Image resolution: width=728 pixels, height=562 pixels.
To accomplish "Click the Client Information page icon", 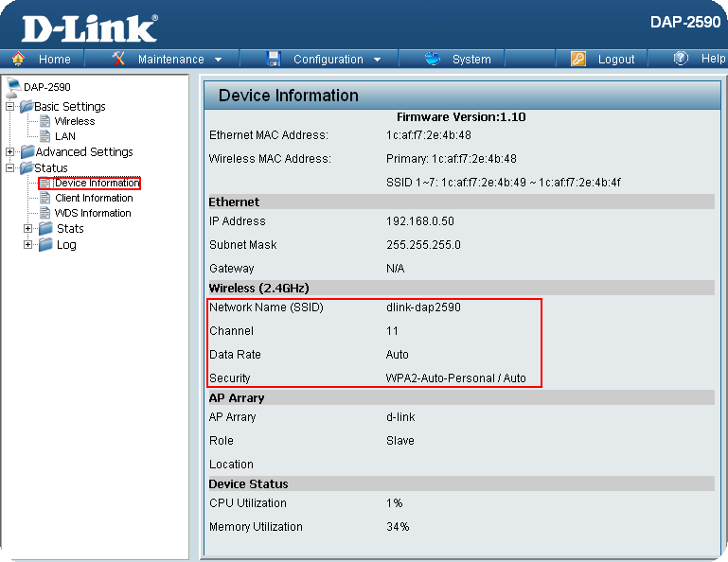I will point(45,198).
